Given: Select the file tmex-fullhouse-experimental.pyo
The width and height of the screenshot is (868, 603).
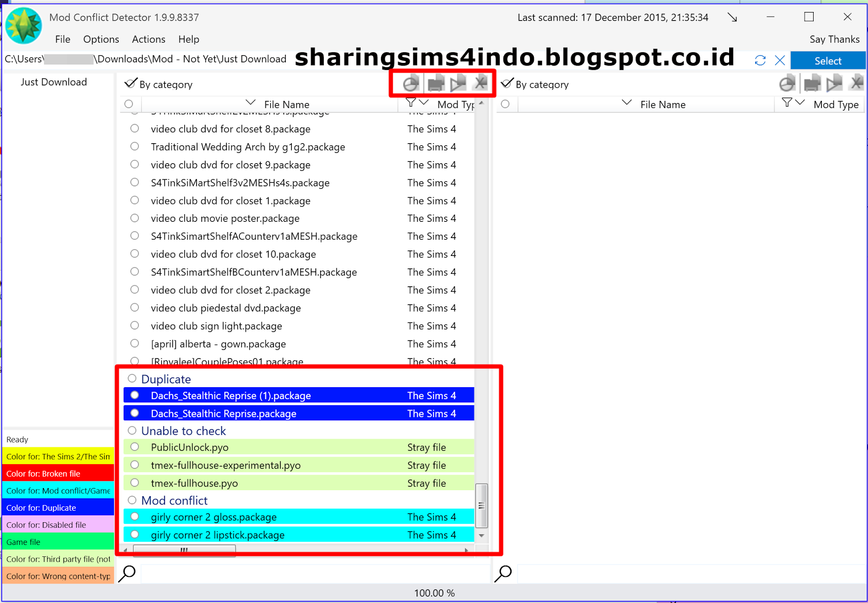Looking at the screenshot, I should [299, 465].
